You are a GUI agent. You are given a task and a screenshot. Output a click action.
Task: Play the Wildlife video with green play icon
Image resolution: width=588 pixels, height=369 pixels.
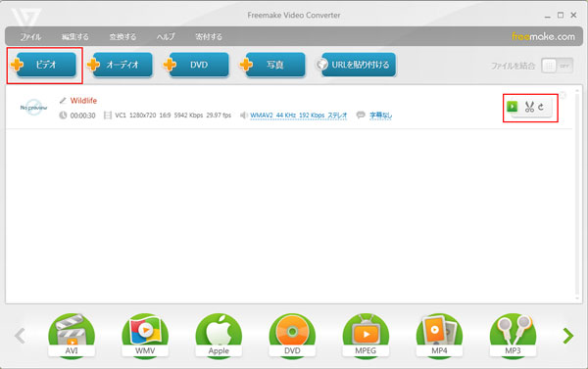(x=512, y=107)
